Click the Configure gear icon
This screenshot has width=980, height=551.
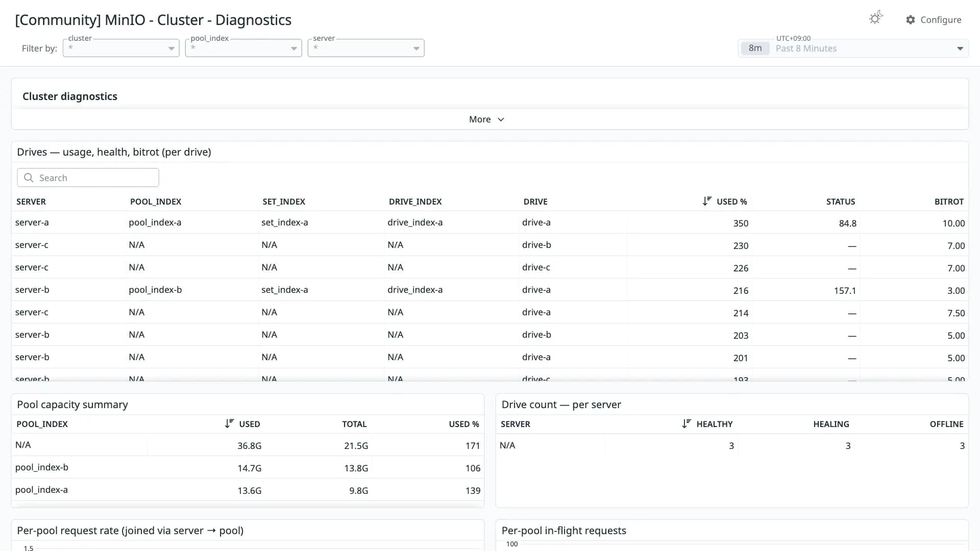coord(911,20)
